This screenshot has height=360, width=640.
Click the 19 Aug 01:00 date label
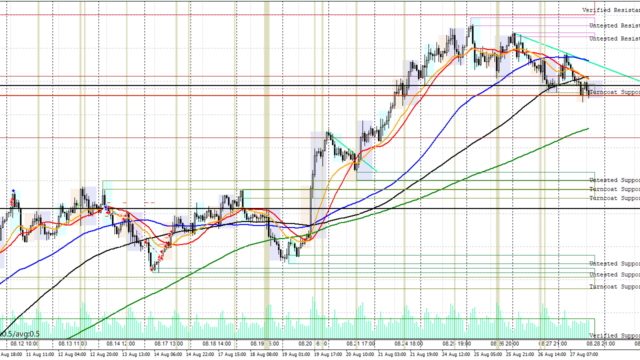297,353
